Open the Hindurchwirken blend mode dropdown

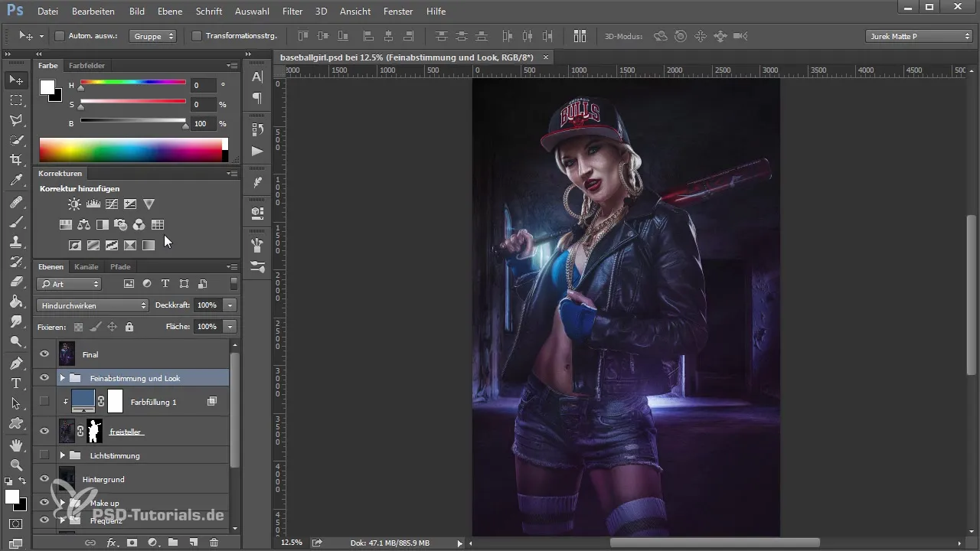point(92,305)
